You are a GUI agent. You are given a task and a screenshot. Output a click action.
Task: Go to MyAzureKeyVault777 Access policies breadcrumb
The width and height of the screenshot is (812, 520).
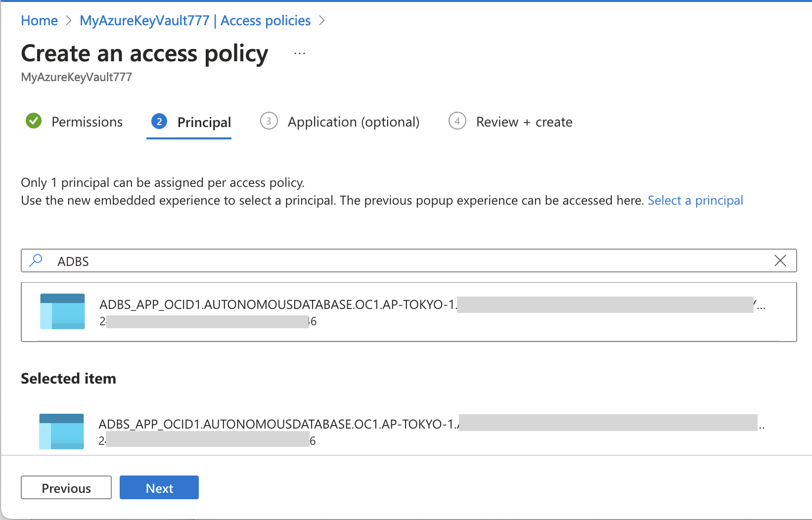point(195,21)
